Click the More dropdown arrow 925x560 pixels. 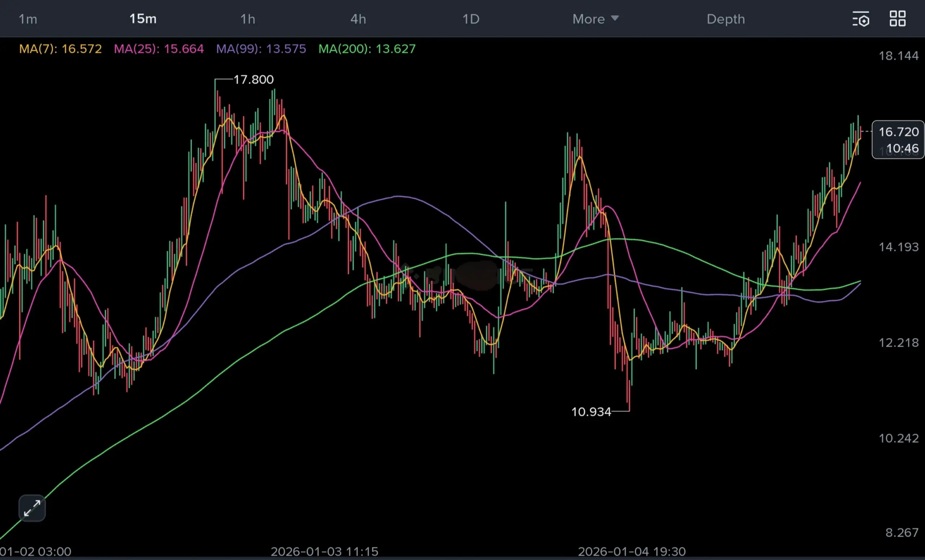(x=615, y=18)
